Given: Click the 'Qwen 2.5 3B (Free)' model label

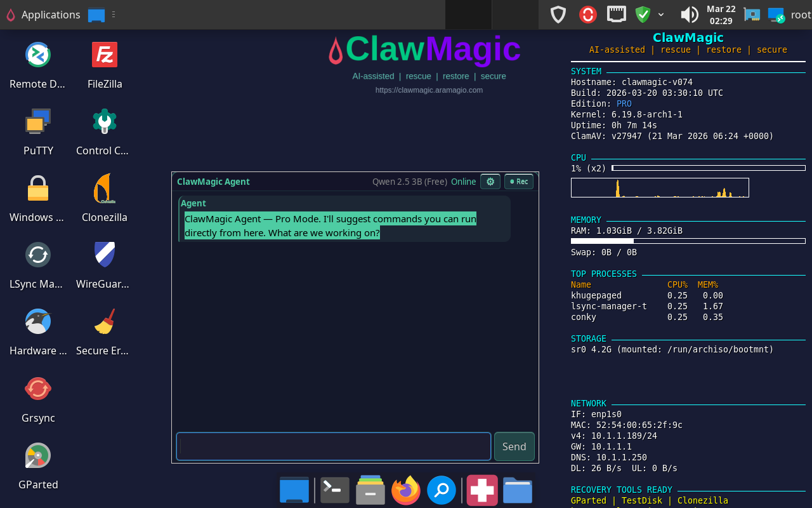Looking at the screenshot, I should point(410,182).
